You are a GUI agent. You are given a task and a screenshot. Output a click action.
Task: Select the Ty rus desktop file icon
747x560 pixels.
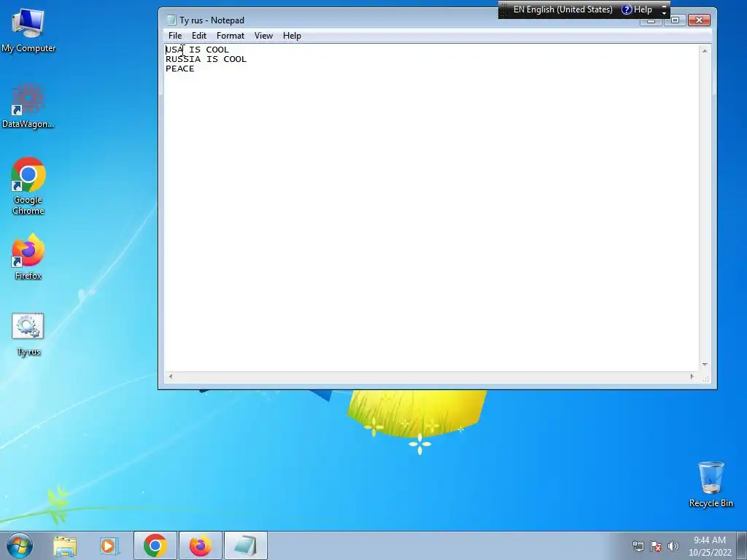(x=28, y=335)
